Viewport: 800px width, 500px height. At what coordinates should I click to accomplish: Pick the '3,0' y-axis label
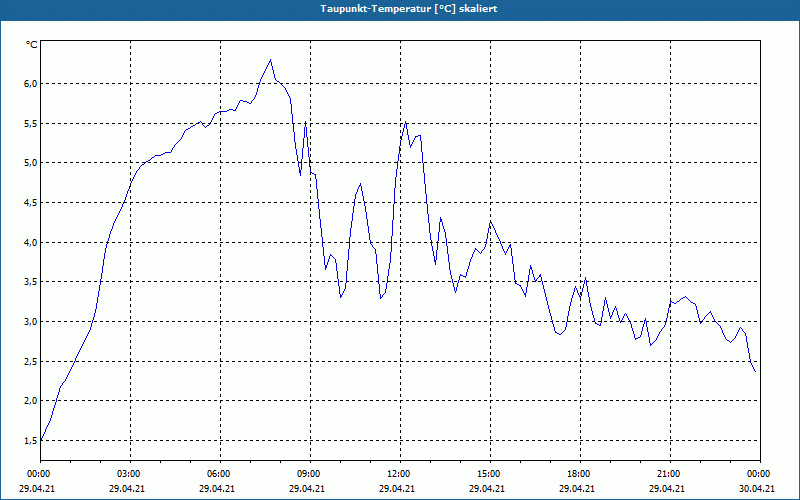(x=31, y=321)
